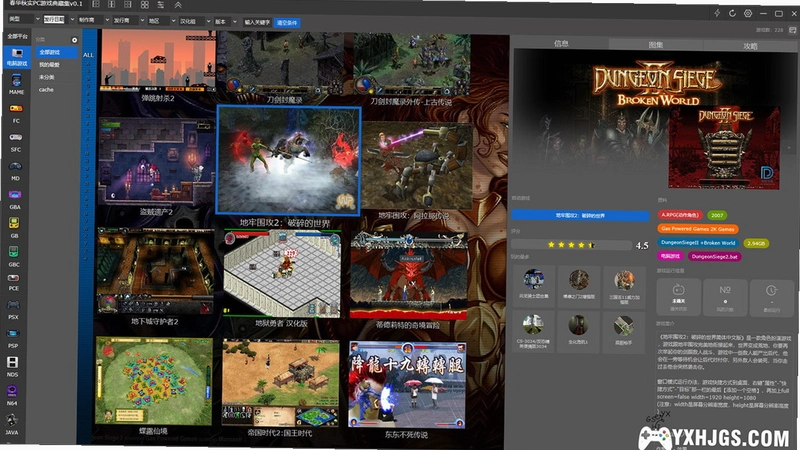
Task: Open the 攻略 tab
Action: coord(750,46)
